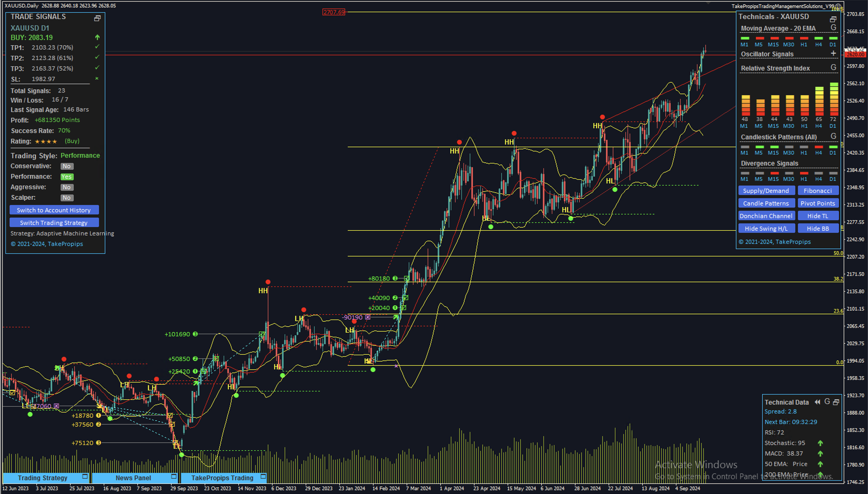This screenshot has height=494, width=868.
Task: Click the 2620.00 red price tag on axis
Action: [x=855, y=55]
